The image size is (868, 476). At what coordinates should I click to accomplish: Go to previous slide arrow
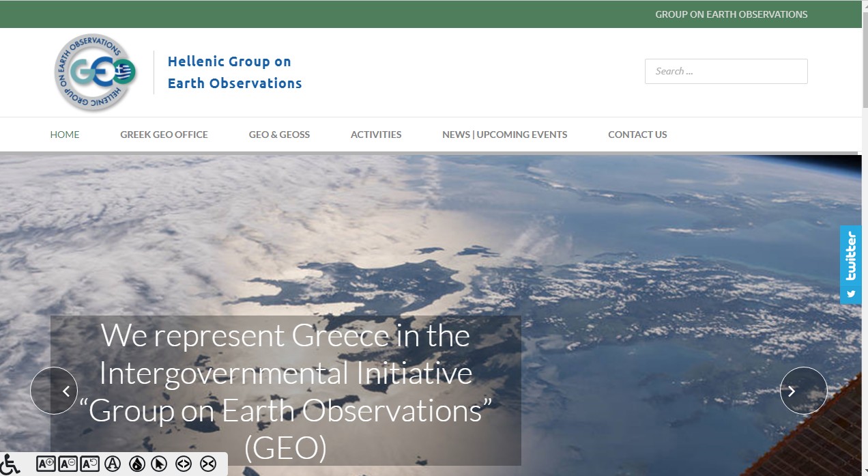pos(54,391)
